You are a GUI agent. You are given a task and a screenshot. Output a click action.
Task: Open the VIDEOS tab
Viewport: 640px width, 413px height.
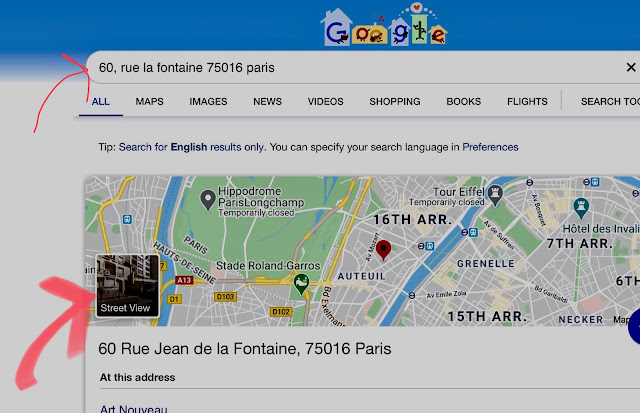point(325,102)
